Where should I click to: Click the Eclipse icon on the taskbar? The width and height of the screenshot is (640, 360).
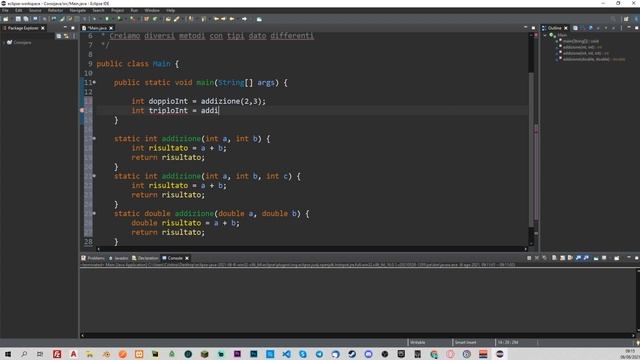(500, 354)
